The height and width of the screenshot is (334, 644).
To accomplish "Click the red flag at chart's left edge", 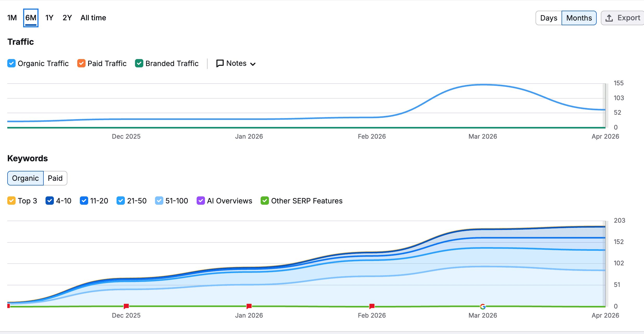I will [9, 306].
